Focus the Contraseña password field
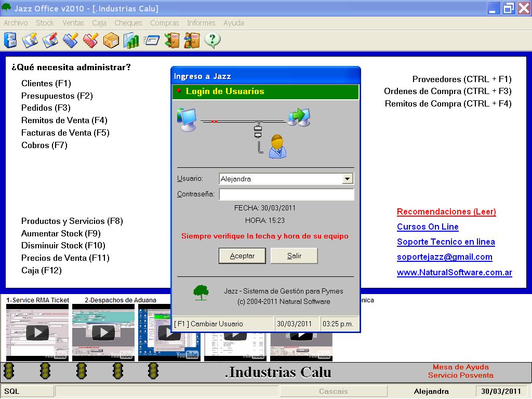 click(286, 194)
